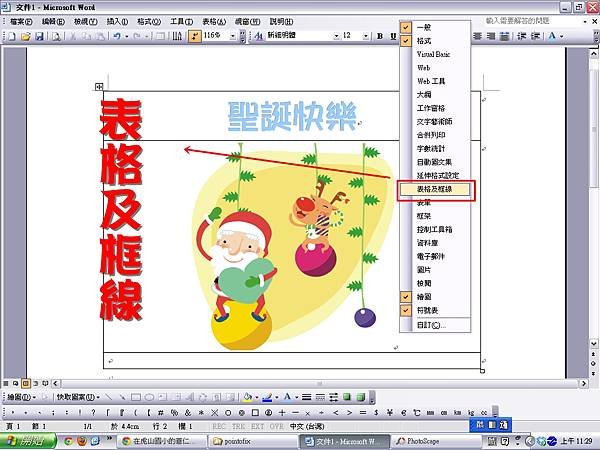Undo the last action
Image resolution: width=600 pixels, height=450 pixels.
117,36
